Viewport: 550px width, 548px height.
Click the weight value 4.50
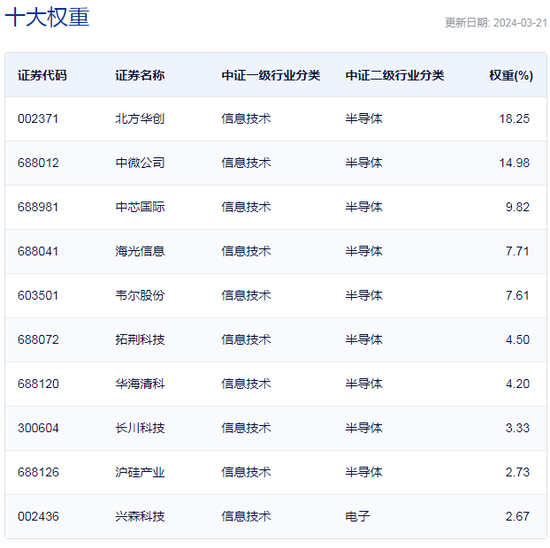click(x=517, y=340)
